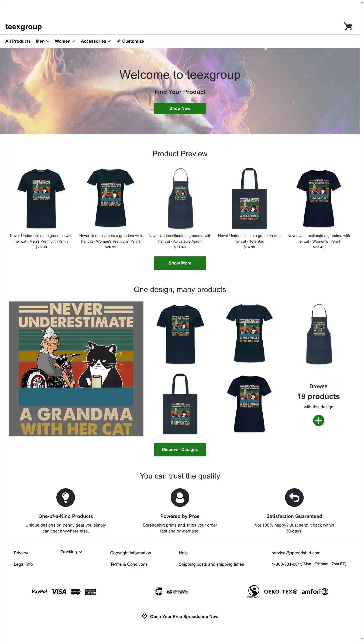The width and height of the screenshot is (364, 641).
Task: Click the Fairtrade certification logo
Action: coord(253,591)
